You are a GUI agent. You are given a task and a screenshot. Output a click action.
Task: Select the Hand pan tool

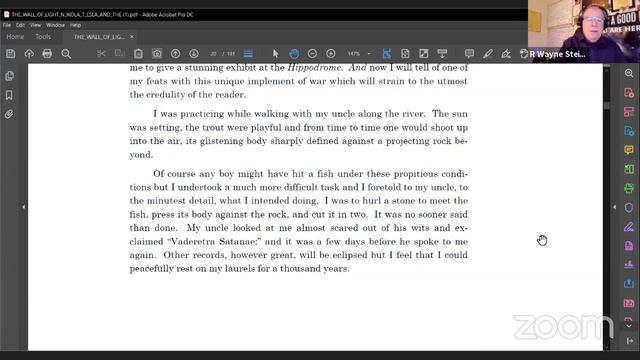pyautogui.click(x=294, y=53)
